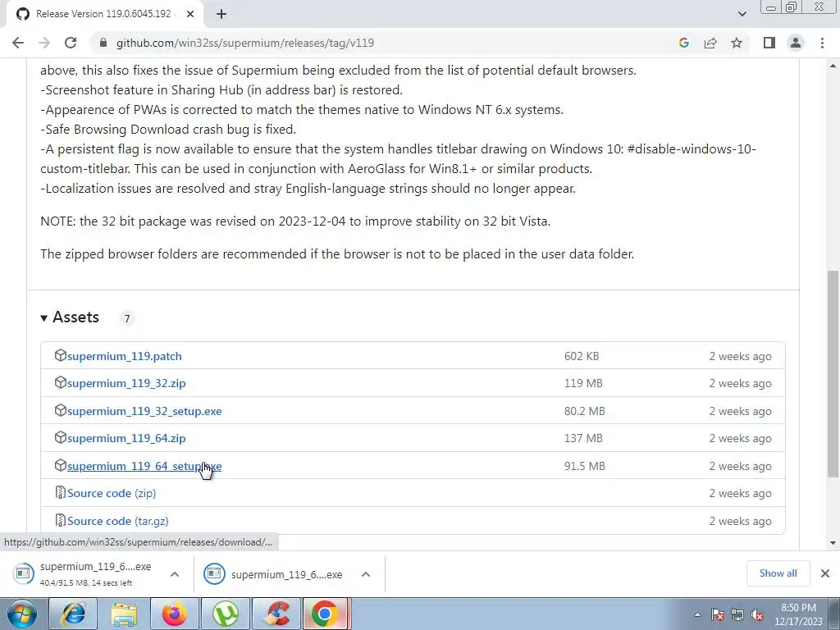Screen dimensions: 840x630
Task: Open CCleaner from taskbar
Action: pos(276,614)
